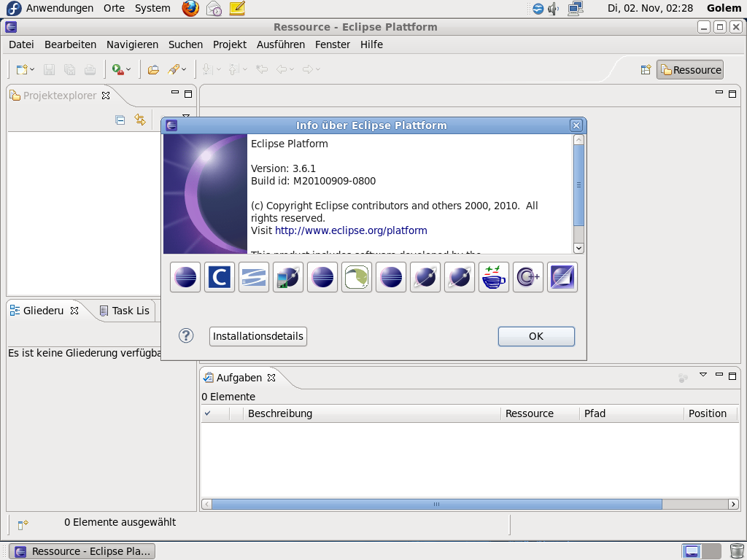Screen dimensions: 747x560
Task: Click the help question mark icon
Action: [x=186, y=335]
